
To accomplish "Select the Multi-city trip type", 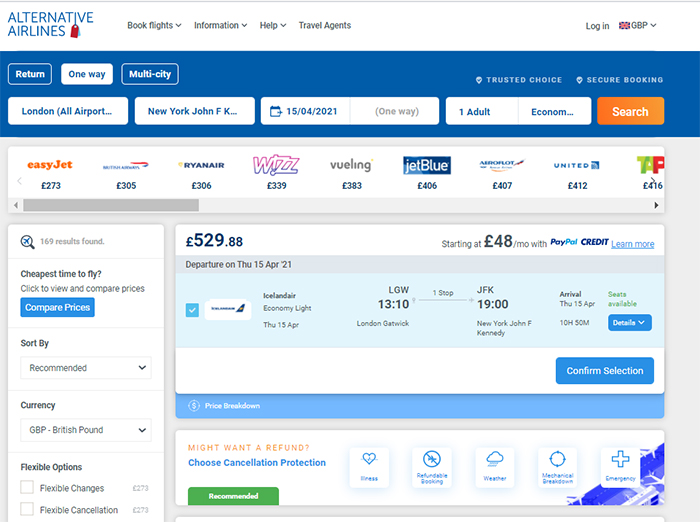I will pos(150,74).
